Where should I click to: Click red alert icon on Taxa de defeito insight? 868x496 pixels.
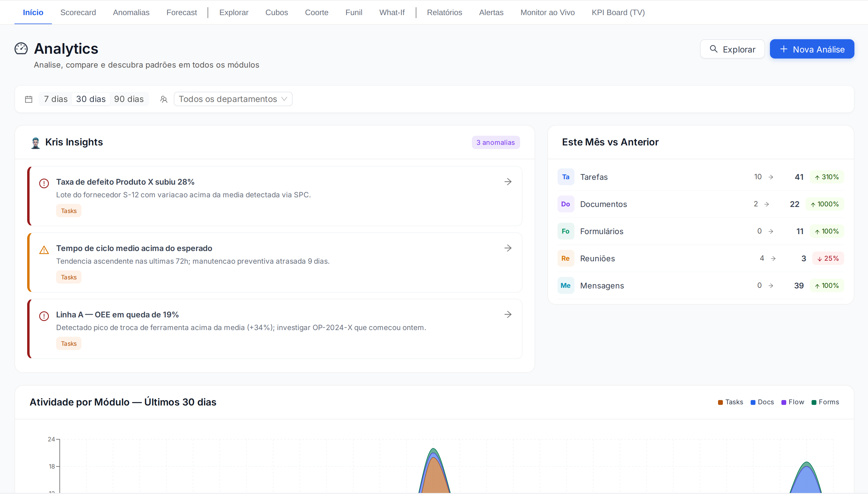(44, 183)
